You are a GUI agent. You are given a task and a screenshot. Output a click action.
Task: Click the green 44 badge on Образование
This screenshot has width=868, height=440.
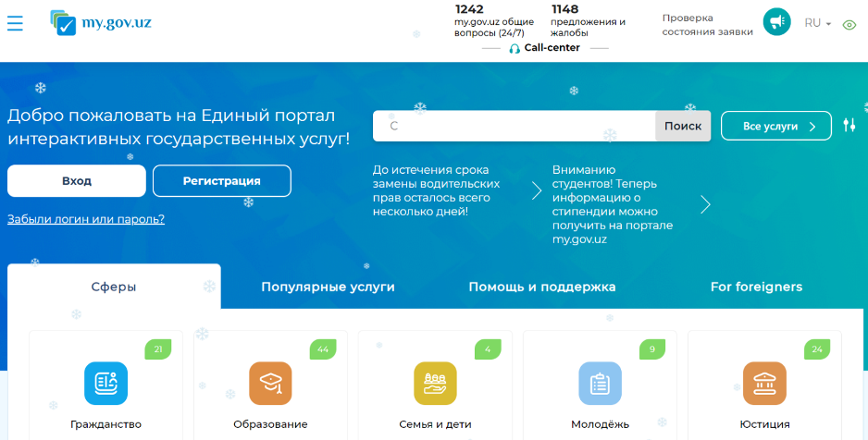(323, 349)
